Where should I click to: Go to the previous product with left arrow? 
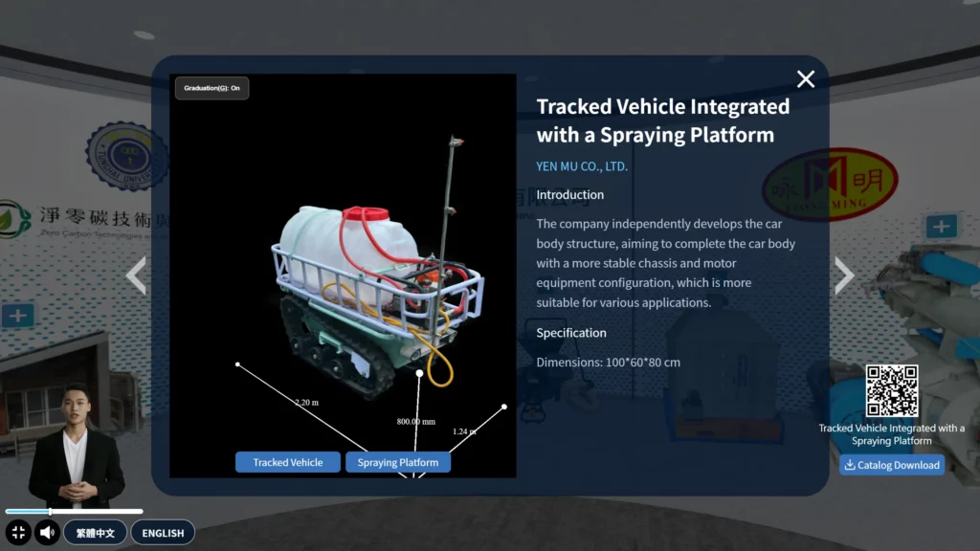point(137,275)
